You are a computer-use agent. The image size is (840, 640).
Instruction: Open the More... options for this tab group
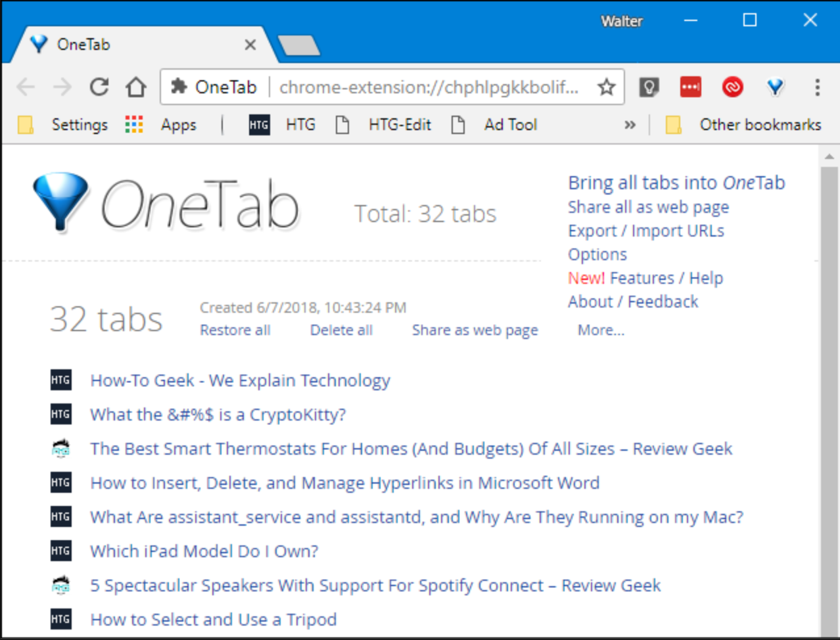click(601, 330)
